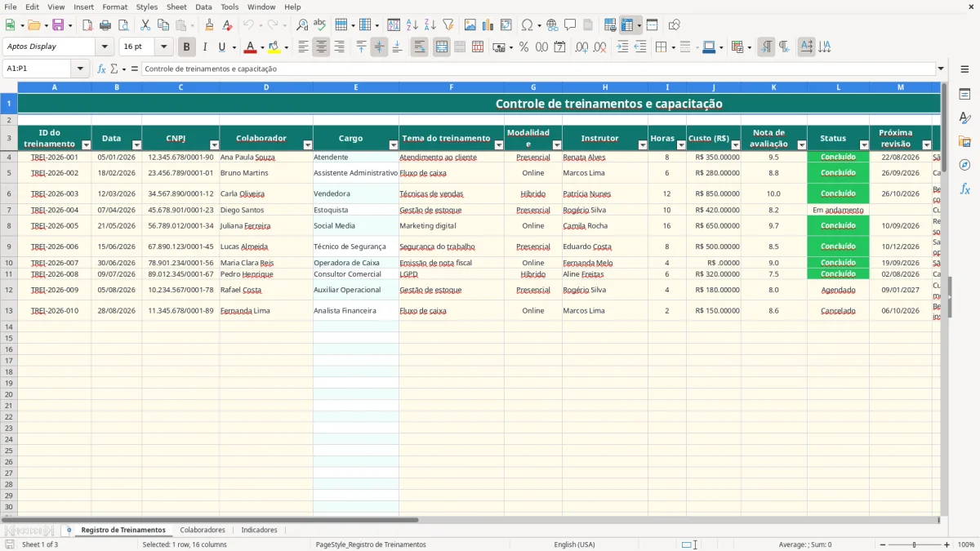Run the spelling check tool
The image size is (980, 551).
point(319,25)
